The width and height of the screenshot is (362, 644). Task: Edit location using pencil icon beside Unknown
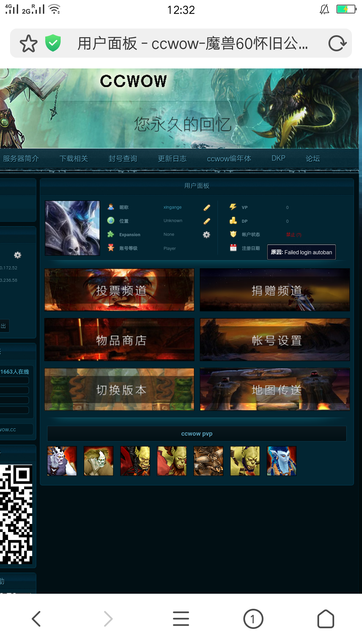(207, 221)
